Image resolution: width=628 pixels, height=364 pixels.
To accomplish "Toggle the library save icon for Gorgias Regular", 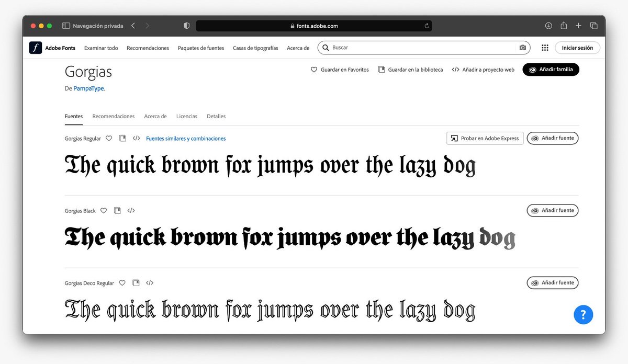I will click(122, 138).
